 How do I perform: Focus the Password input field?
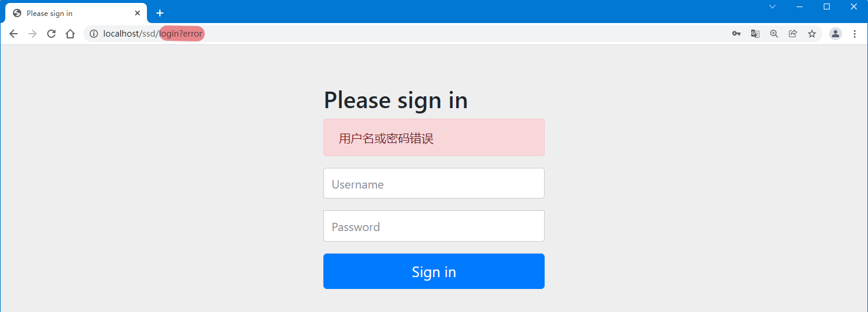[x=434, y=226]
